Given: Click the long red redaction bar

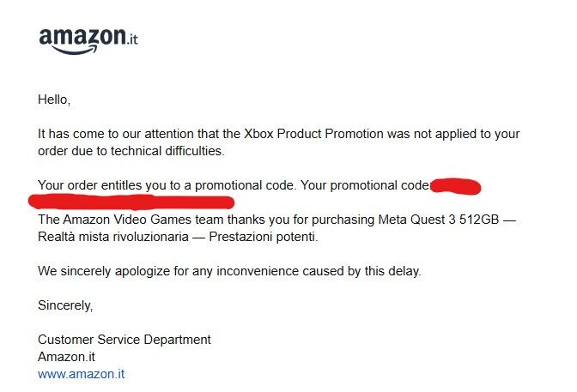Looking at the screenshot, I should 131,202.
